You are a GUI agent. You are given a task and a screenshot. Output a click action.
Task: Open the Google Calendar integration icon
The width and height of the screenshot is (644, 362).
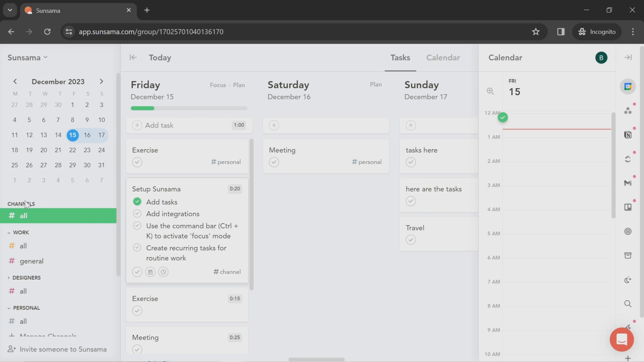[x=628, y=87]
